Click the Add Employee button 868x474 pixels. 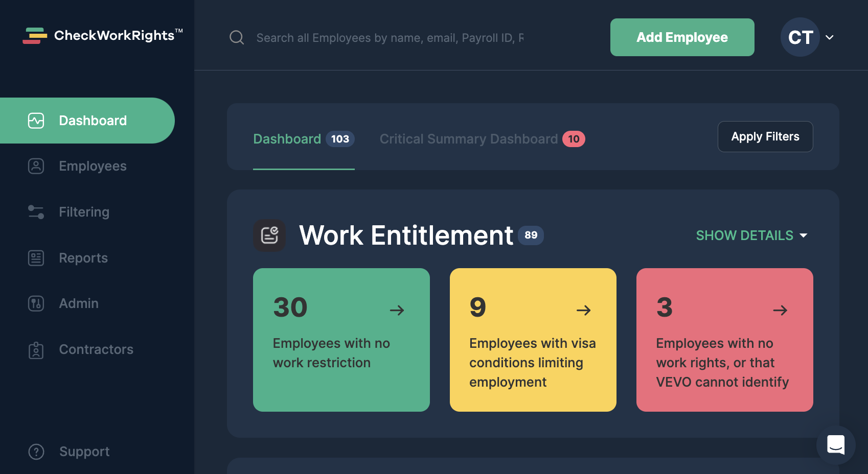pyautogui.click(x=682, y=37)
